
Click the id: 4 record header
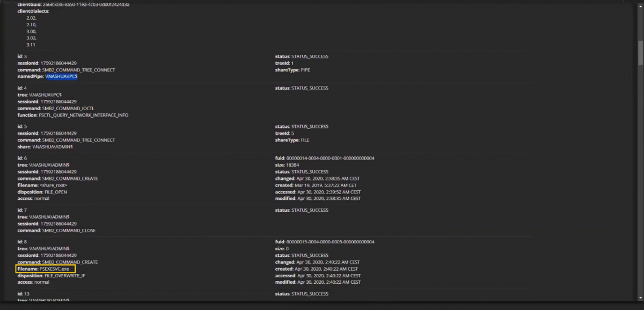[x=22, y=88]
